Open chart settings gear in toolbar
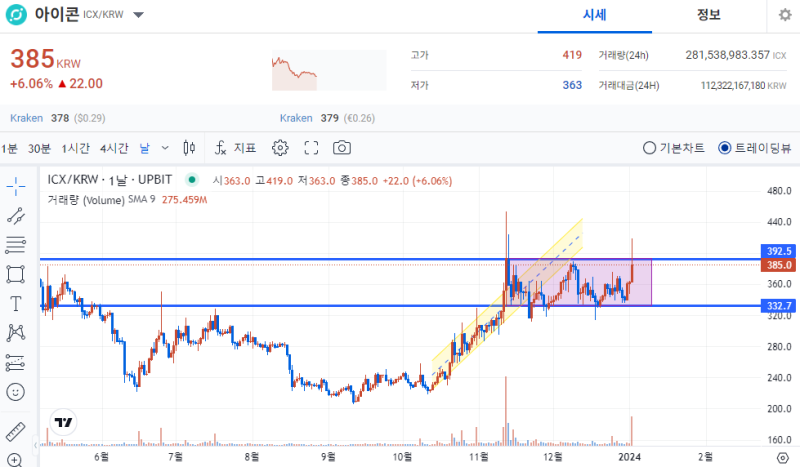 click(280, 148)
